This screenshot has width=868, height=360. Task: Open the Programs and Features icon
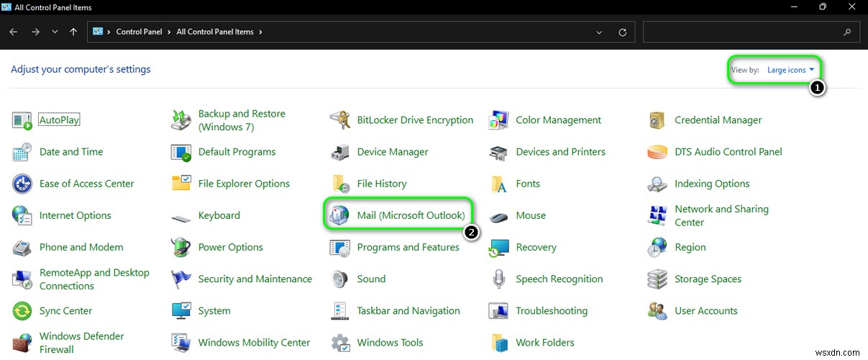(340, 247)
